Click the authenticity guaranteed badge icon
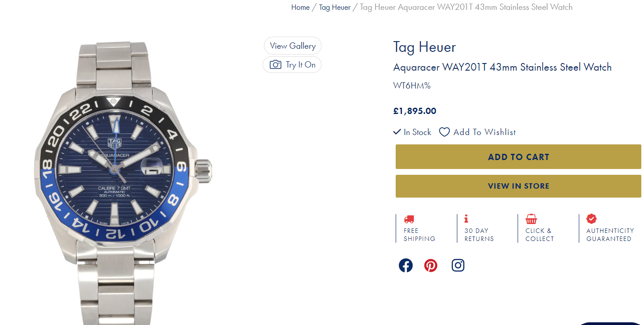The height and width of the screenshot is (325, 644). pyautogui.click(x=591, y=219)
